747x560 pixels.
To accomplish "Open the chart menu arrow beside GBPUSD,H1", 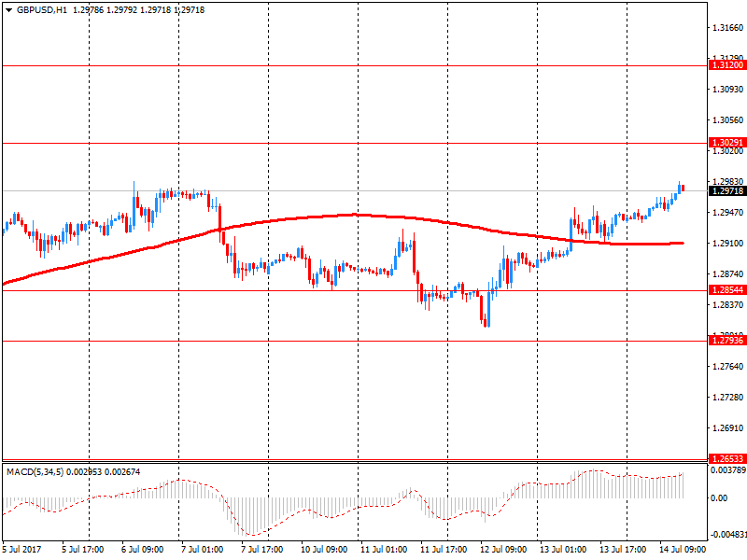I will tap(8, 10).
